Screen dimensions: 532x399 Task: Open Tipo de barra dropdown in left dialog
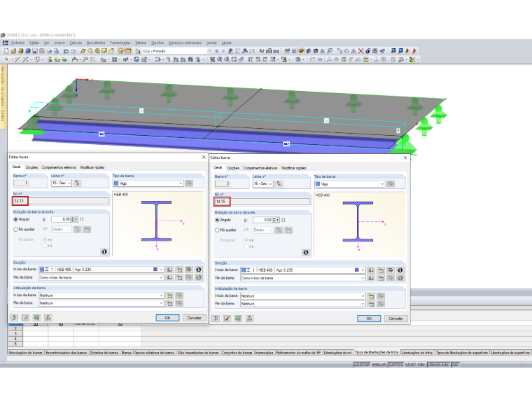(x=181, y=183)
